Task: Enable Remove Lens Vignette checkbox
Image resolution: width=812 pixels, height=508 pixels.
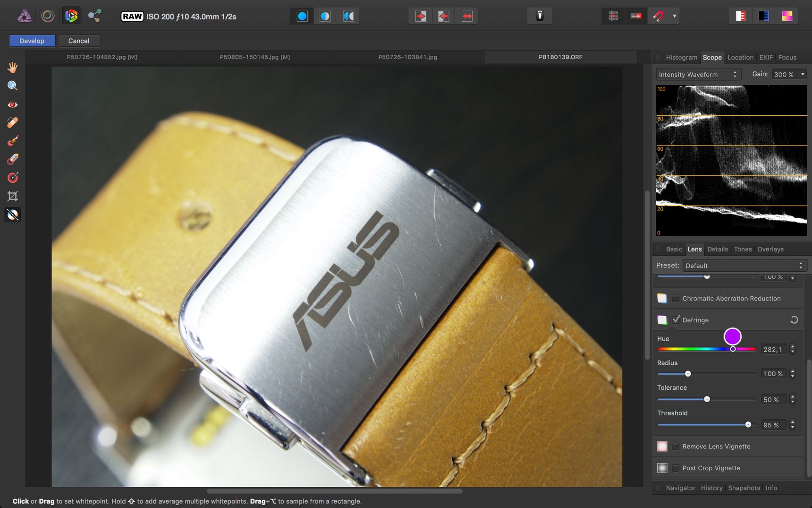Action: pos(676,447)
